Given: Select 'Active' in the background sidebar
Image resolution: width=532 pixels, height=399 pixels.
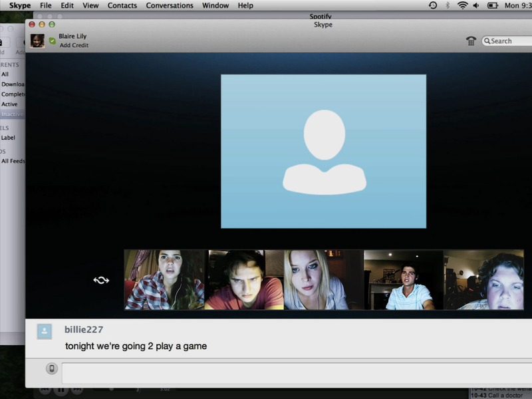Looking at the screenshot, I should coord(9,104).
